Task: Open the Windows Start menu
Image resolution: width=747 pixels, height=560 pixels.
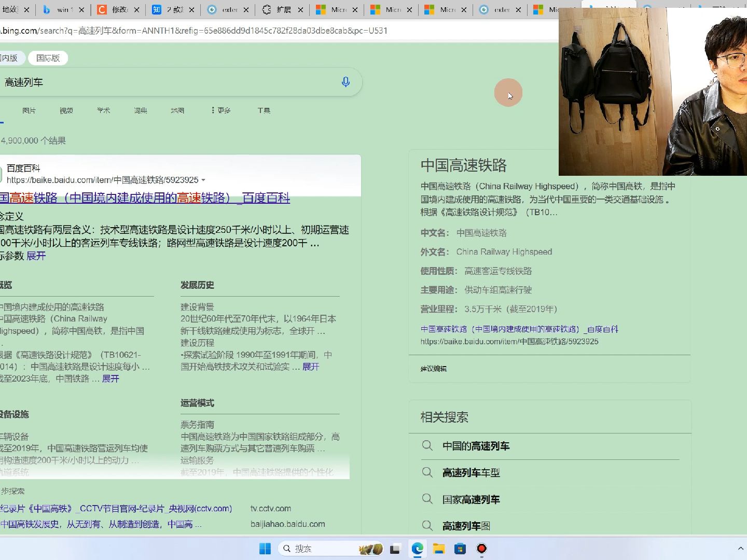Action: (265, 549)
